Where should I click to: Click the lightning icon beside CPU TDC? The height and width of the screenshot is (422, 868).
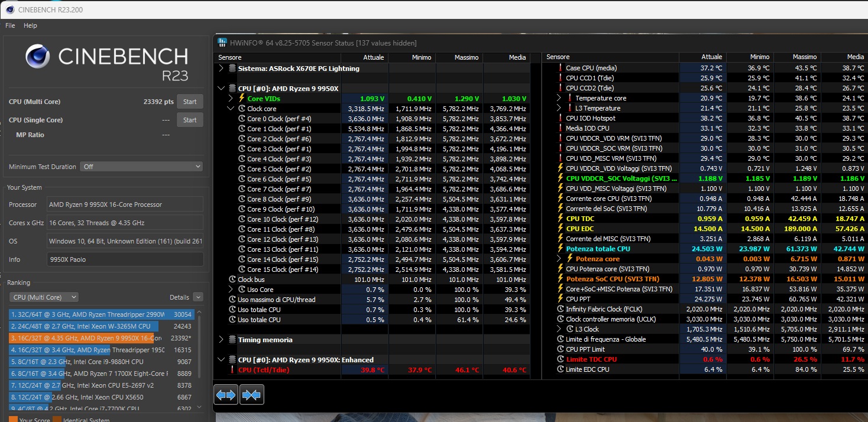coord(561,219)
